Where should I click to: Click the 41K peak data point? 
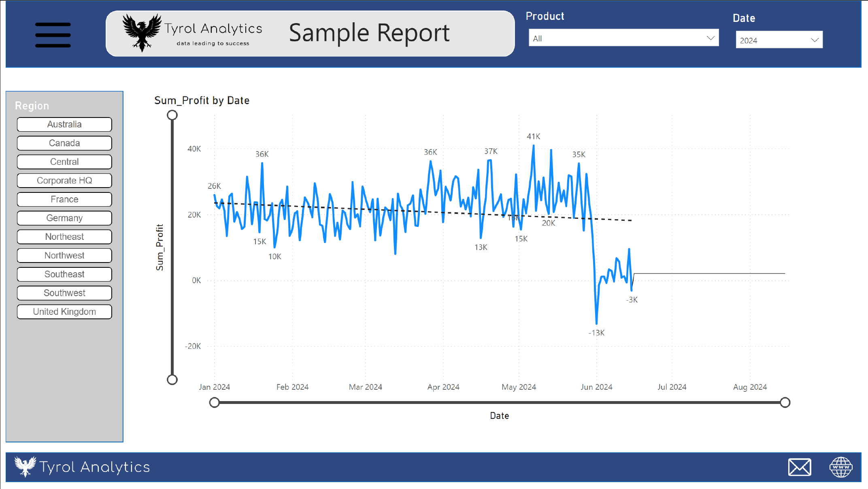tap(534, 146)
